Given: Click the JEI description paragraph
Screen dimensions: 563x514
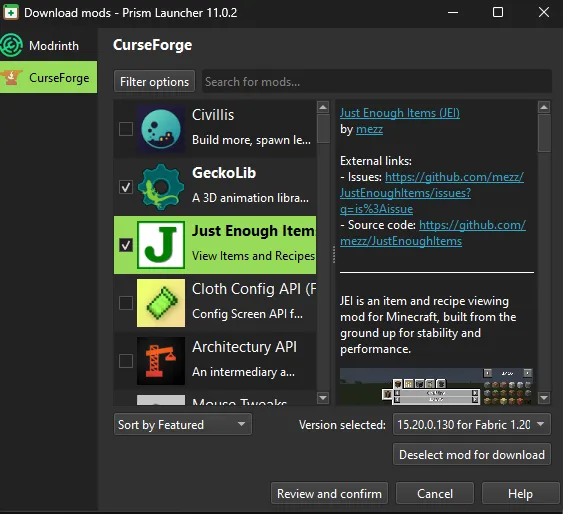Looking at the screenshot, I should (x=428, y=325).
